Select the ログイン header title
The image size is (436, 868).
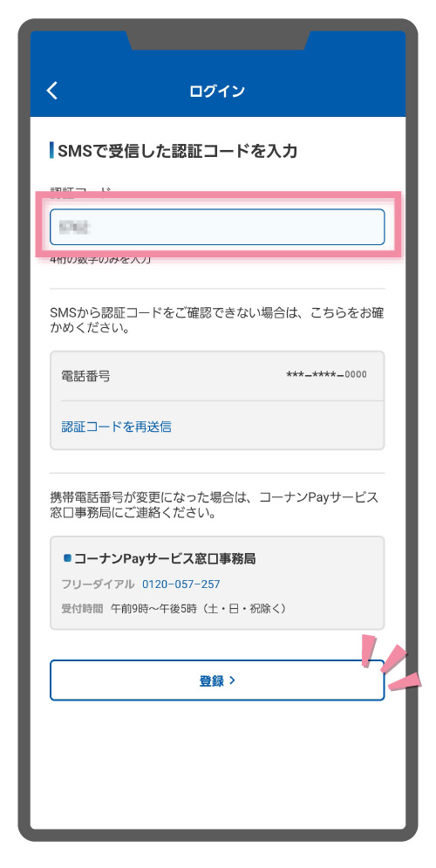click(217, 91)
